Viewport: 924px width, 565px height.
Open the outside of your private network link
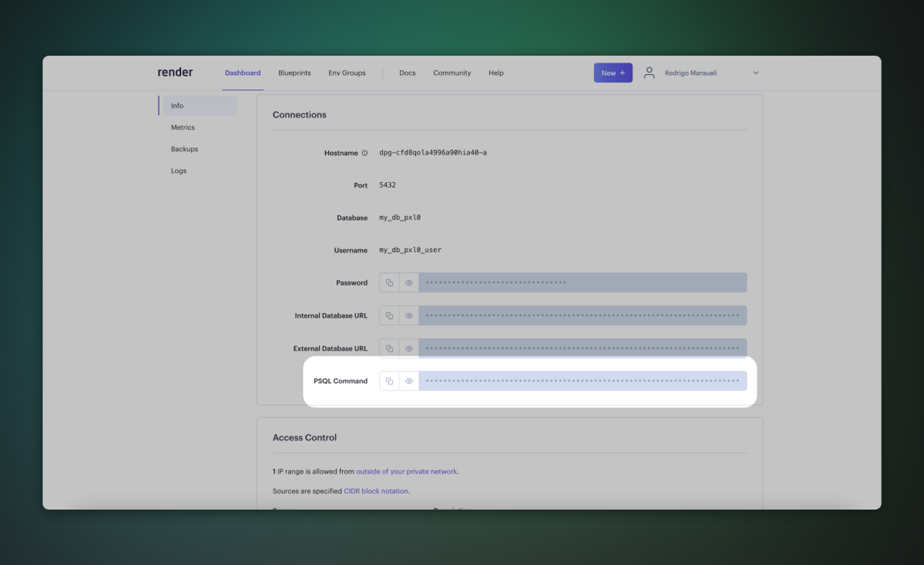click(406, 471)
